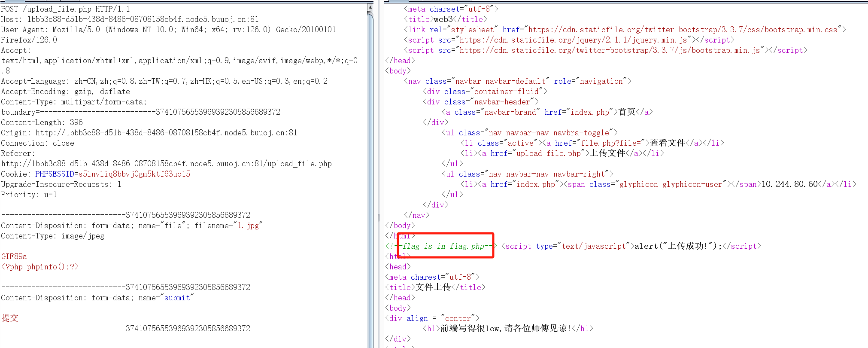Image resolution: width=868 pixels, height=348 pixels.
Task: Click the 'Upgrade-Insecure-Requests: 1' header
Action: pos(61,184)
